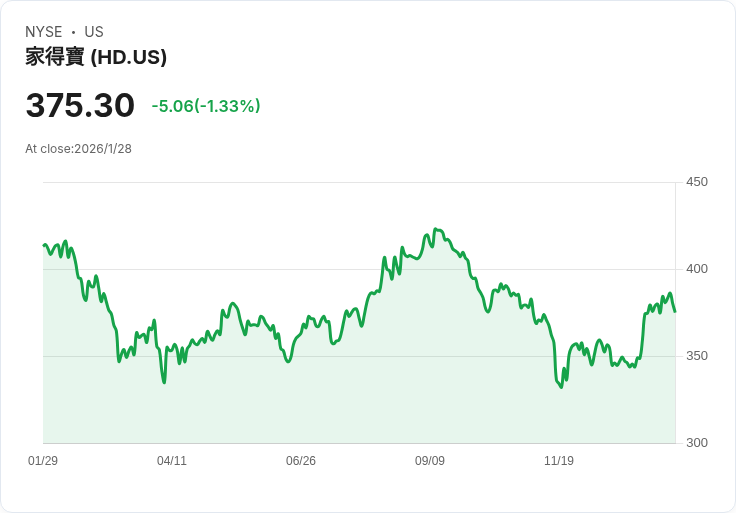Click the 450 y-axis label

click(x=697, y=182)
